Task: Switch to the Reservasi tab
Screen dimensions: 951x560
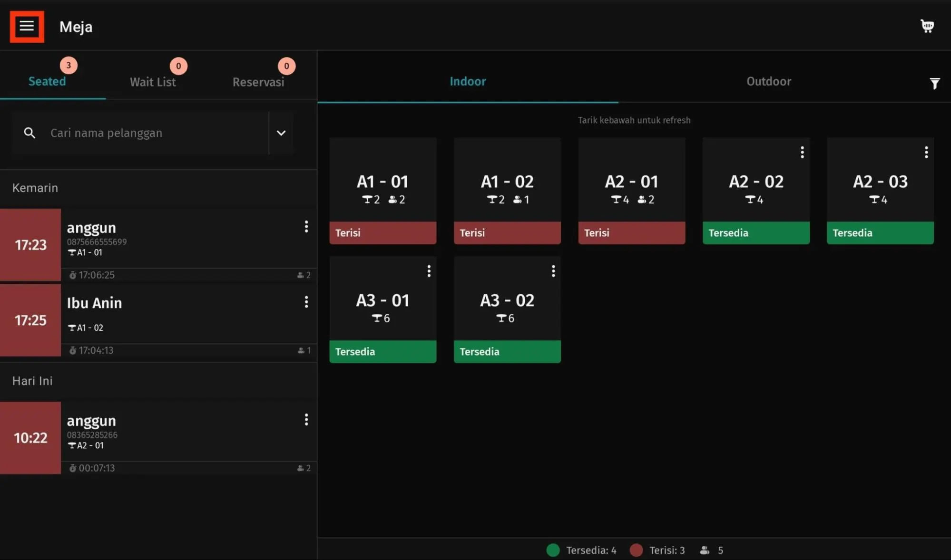Action: pyautogui.click(x=258, y=82)
